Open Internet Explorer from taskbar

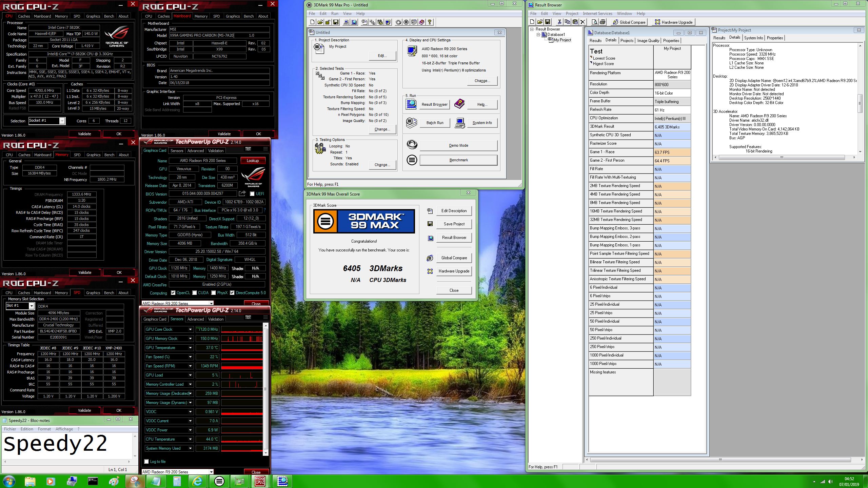tap(198, 481)
